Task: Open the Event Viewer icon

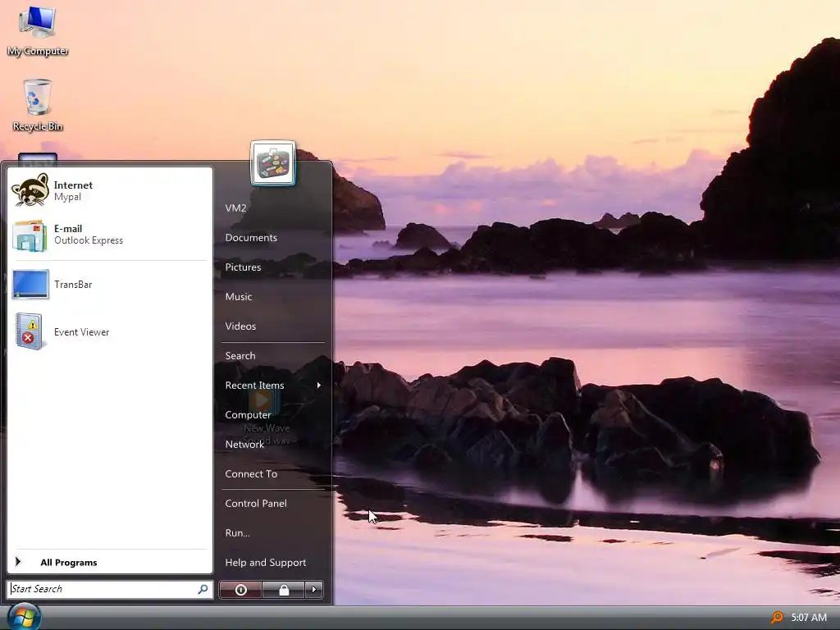Action: point(29,331)
